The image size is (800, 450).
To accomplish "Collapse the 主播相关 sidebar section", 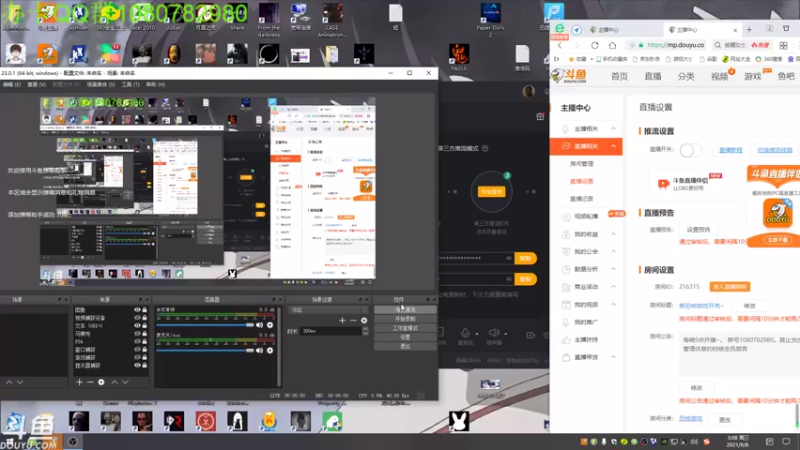I will [x=613, y=129].
